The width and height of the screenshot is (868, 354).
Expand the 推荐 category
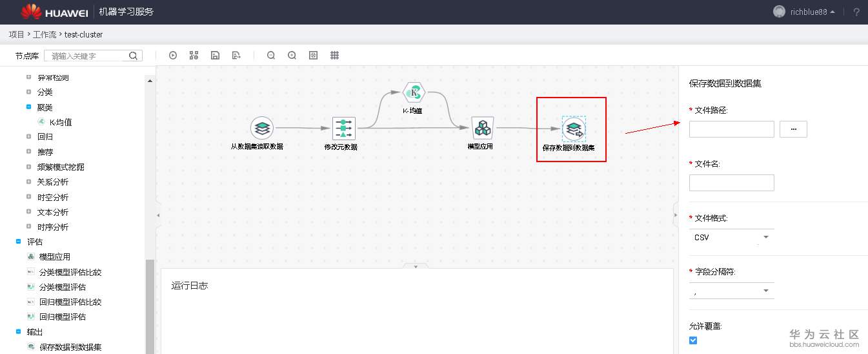coord(28,152)
